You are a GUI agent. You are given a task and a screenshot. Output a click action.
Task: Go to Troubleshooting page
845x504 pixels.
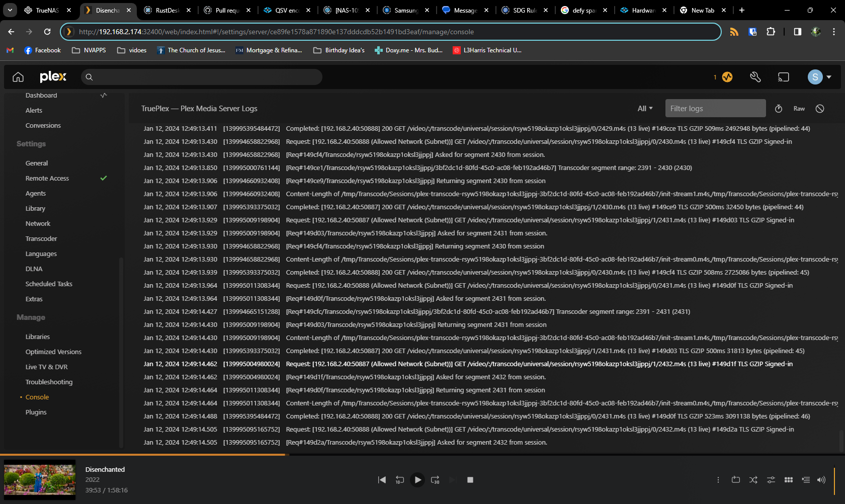(x=49, y=382)
